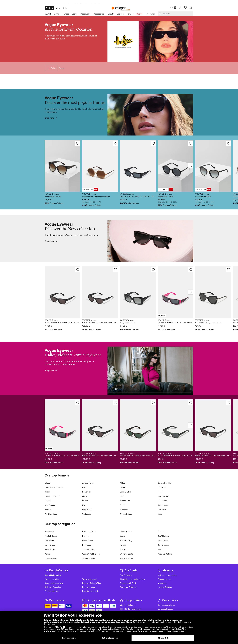Show next items in New collection carousel
The width and height of the screenshot is (238, 644).
click(191, 292)
